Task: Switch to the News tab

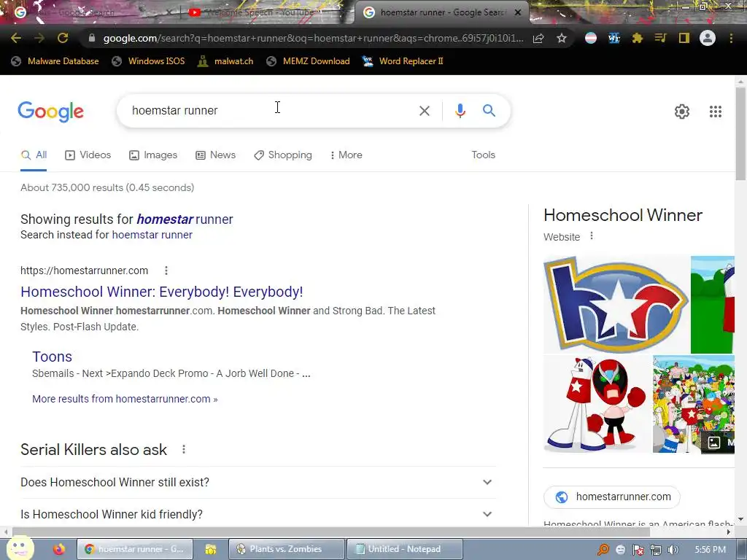Action: pyautogui.click(x=216, y=155)
